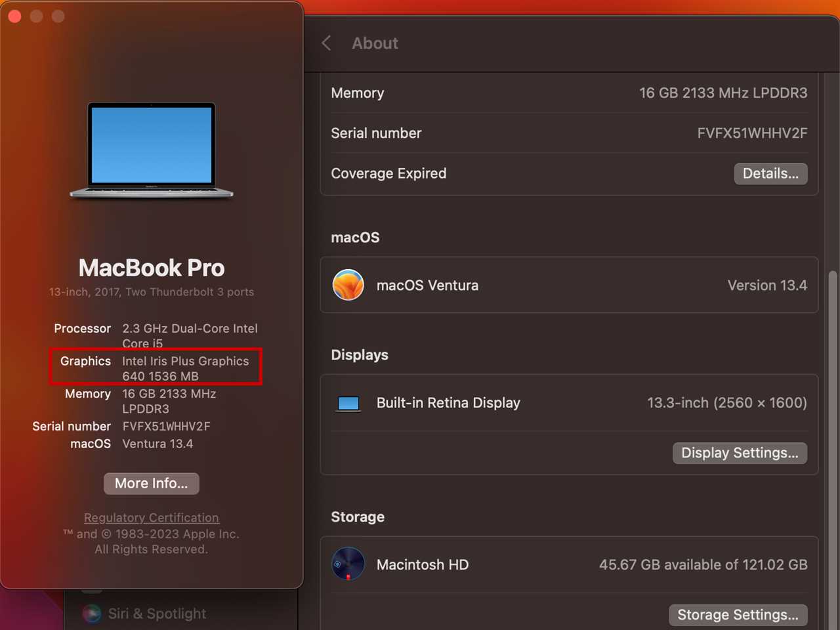The image size is (840, 630).
Task: Minimize the About This Mac window
Action: [36, 16]
